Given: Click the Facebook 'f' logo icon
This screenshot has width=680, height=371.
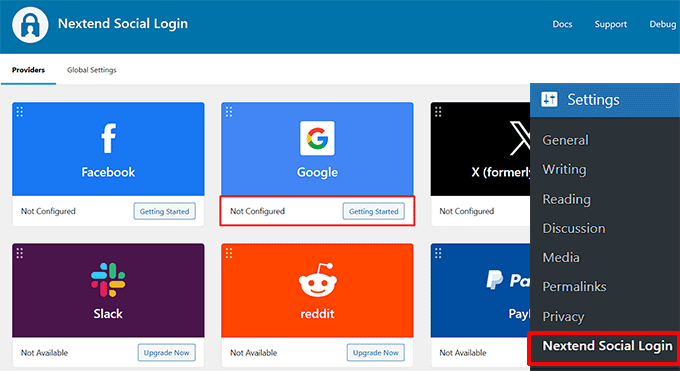Looking at the screenshot, I should [x=108, y=138].
